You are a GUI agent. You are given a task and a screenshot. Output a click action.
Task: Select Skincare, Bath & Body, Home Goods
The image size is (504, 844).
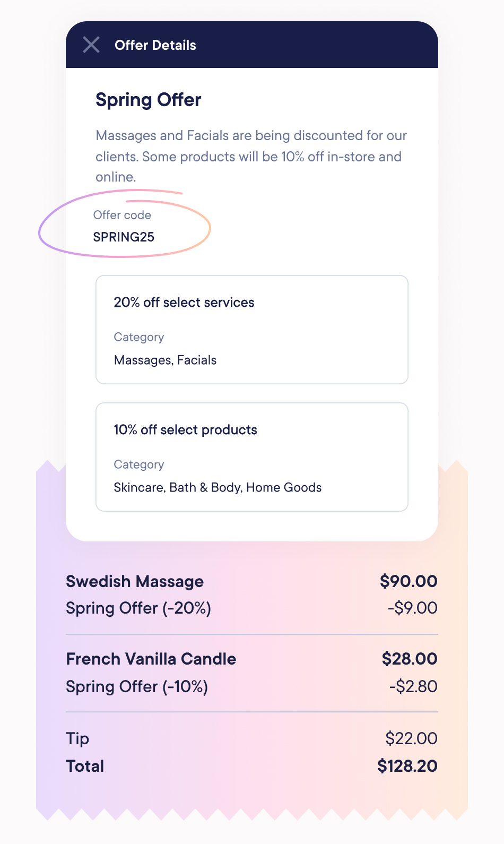(218, 487)
